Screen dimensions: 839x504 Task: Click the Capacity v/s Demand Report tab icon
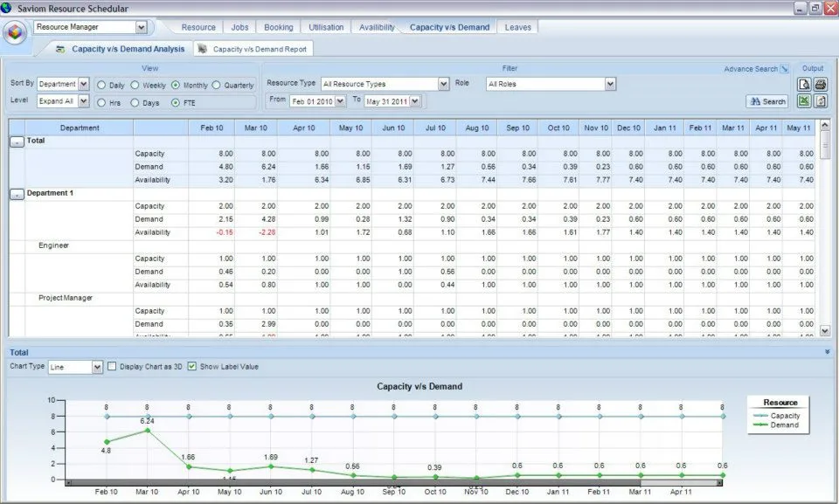(x=202, y=49)
